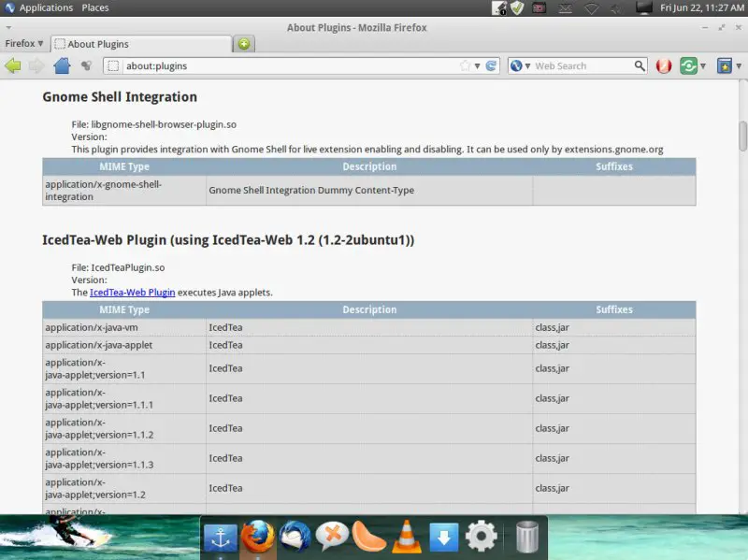Click MIME Type header of Gnome Shell table
The image size is (748, 560).
[x=124, y=166]
